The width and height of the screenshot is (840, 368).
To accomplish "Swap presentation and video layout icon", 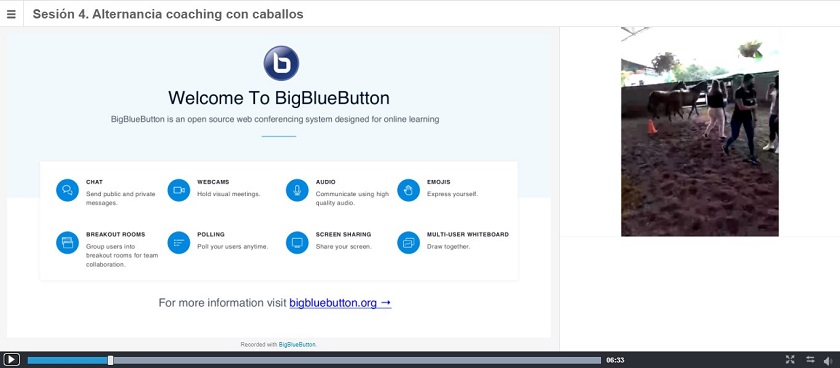I will (x=810, y=360).
